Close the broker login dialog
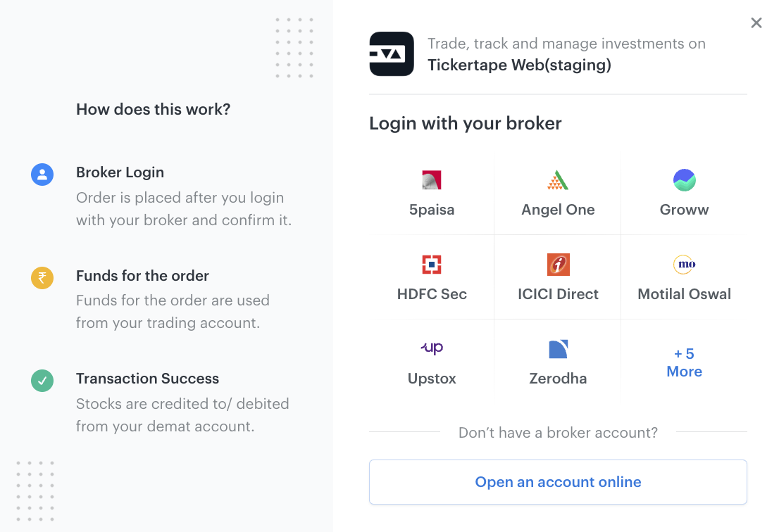 756,23
